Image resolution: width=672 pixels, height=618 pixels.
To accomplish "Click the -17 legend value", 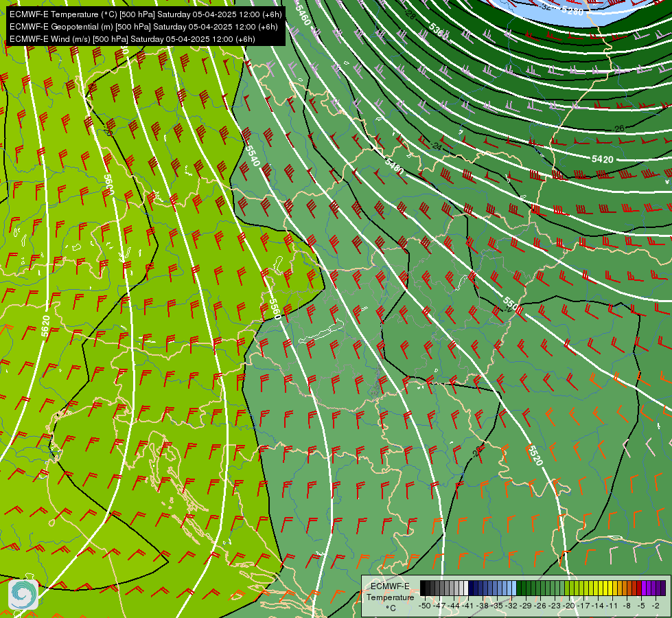I will pos(583,606).
